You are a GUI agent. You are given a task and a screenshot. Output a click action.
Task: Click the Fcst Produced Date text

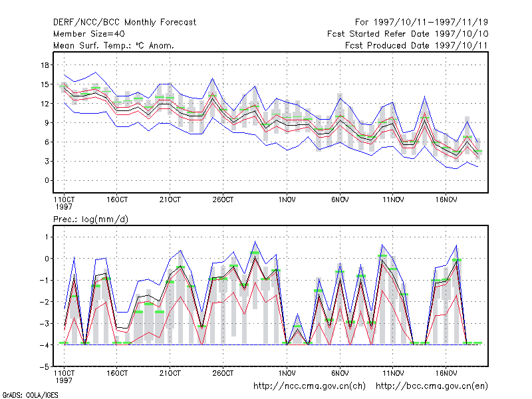tap(416, 45)
